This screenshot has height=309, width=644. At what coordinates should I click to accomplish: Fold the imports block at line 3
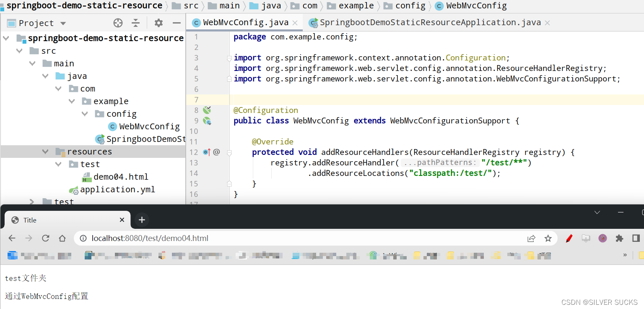tap(229, 58)
